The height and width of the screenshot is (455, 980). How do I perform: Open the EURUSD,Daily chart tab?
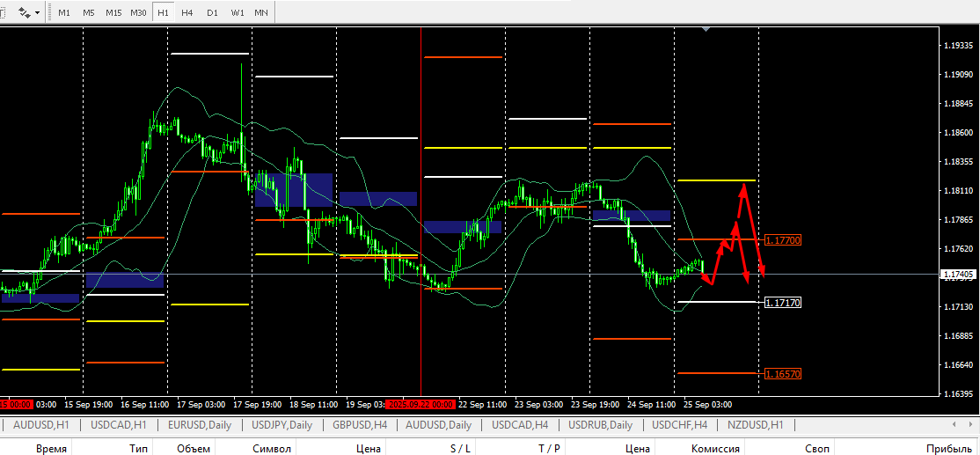pyautogui.click(x=200, y=425)
